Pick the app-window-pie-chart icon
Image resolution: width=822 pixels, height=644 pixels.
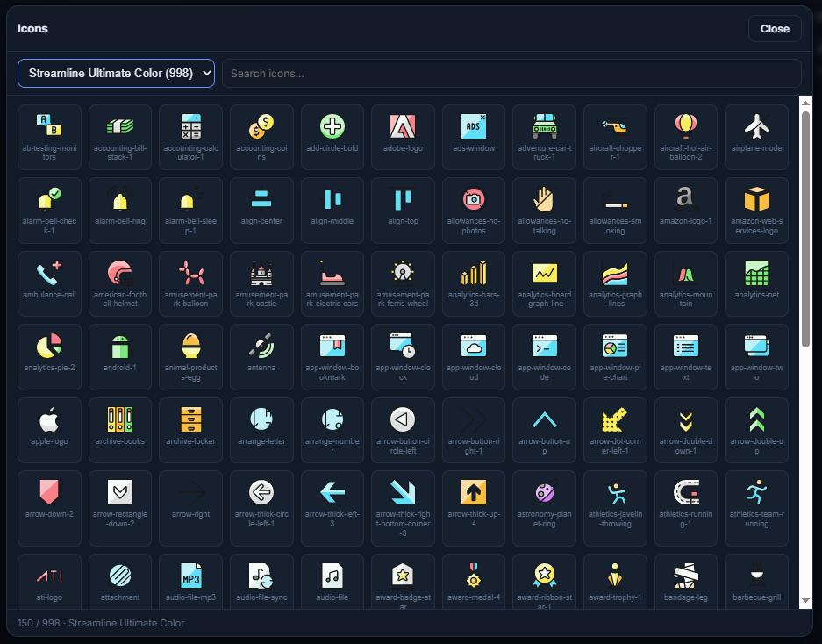click(x=615, y=357)
